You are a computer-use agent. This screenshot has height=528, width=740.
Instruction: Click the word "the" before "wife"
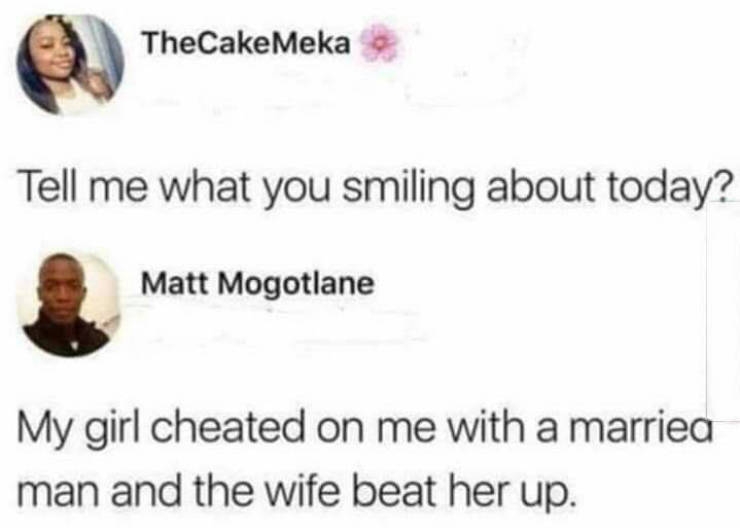click(225, 491)
